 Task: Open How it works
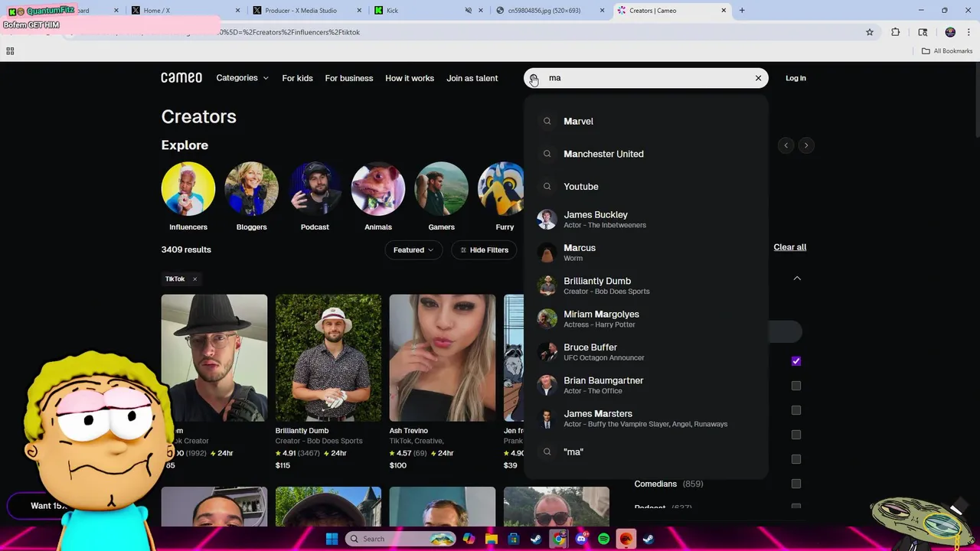pyautogui.click(x=410, y=78)
